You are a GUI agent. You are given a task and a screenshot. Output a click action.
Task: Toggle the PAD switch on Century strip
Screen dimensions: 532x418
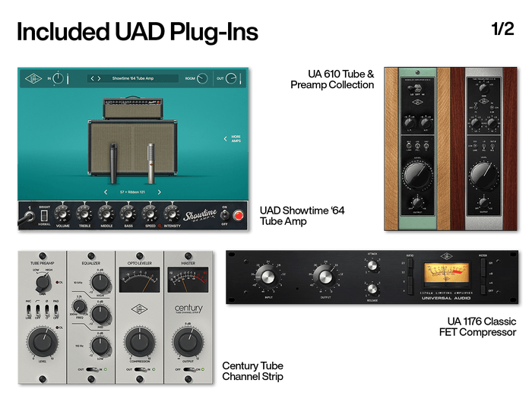55,310
